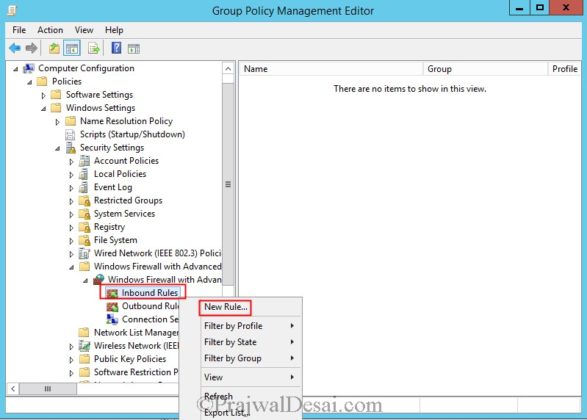The width and height of the screenshot is (587, 420).
Task: Open the Help toolbar icon
Action: (x=116, y=48)
